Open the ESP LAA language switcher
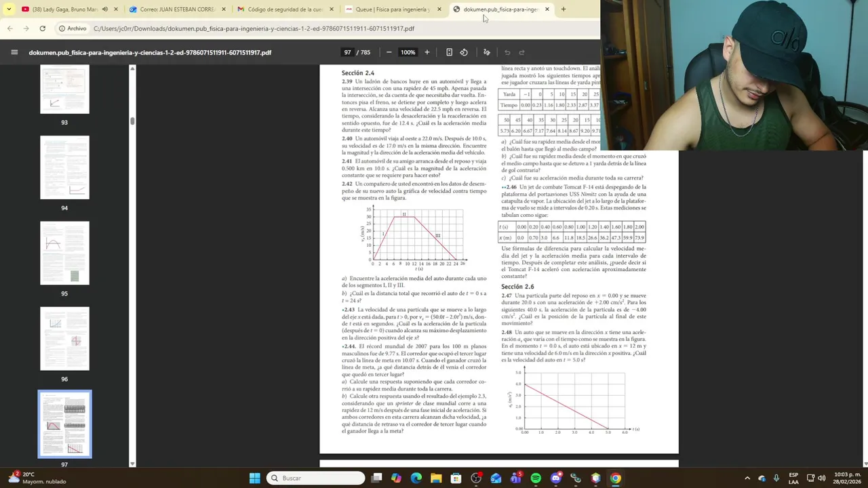Viewport: 868px width, 488px height. (793, 478)
